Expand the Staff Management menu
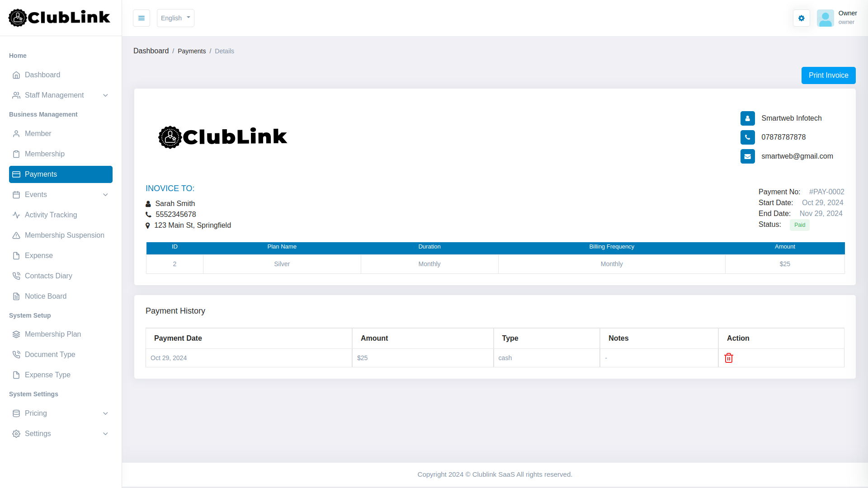The width and height of the screenshot is (868, 488). (54, 95)
